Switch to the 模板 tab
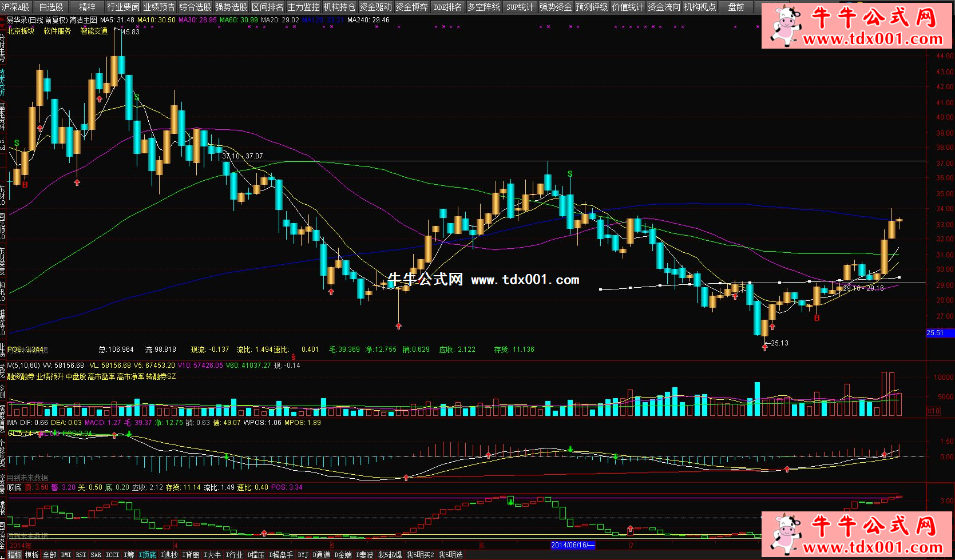 (32, 555)
